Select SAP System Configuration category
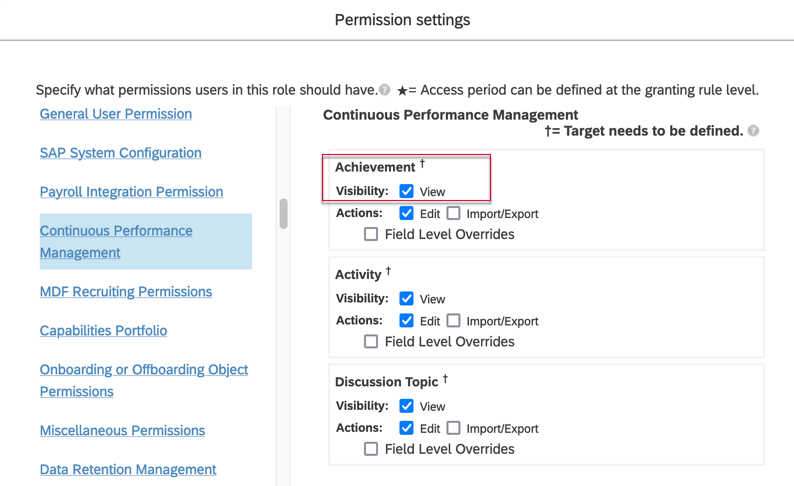This screenshot has height=486, width=794. tap(120, 153)
